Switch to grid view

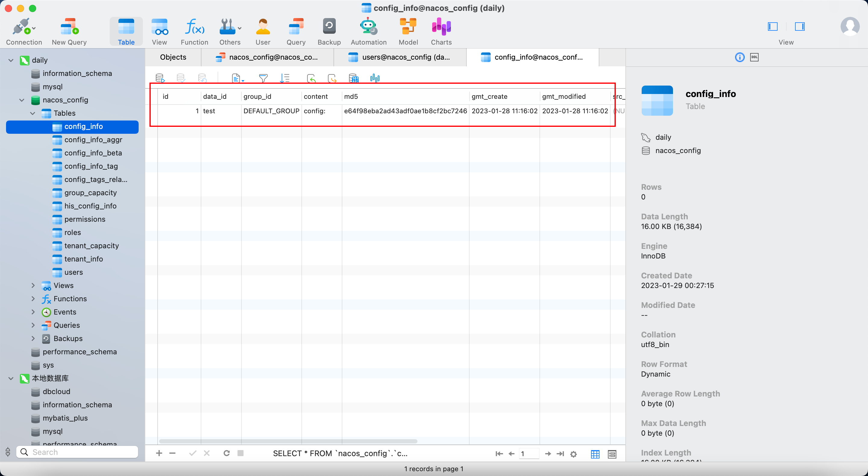[x=595, y=454]
